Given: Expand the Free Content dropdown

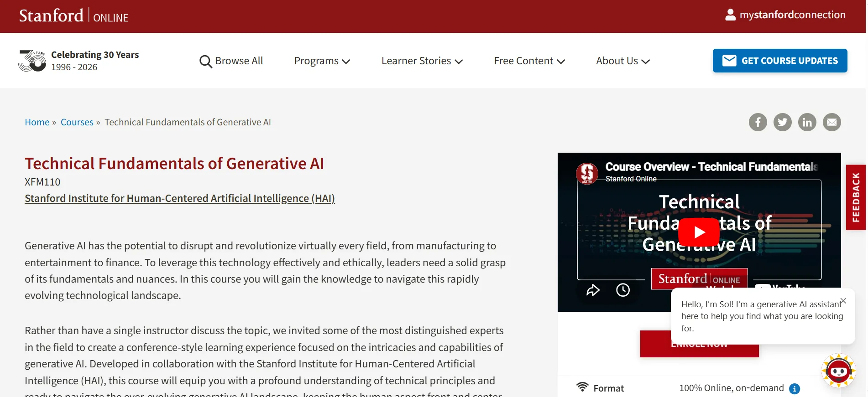Looking at the screenshot, I should [x=529, y=61].
